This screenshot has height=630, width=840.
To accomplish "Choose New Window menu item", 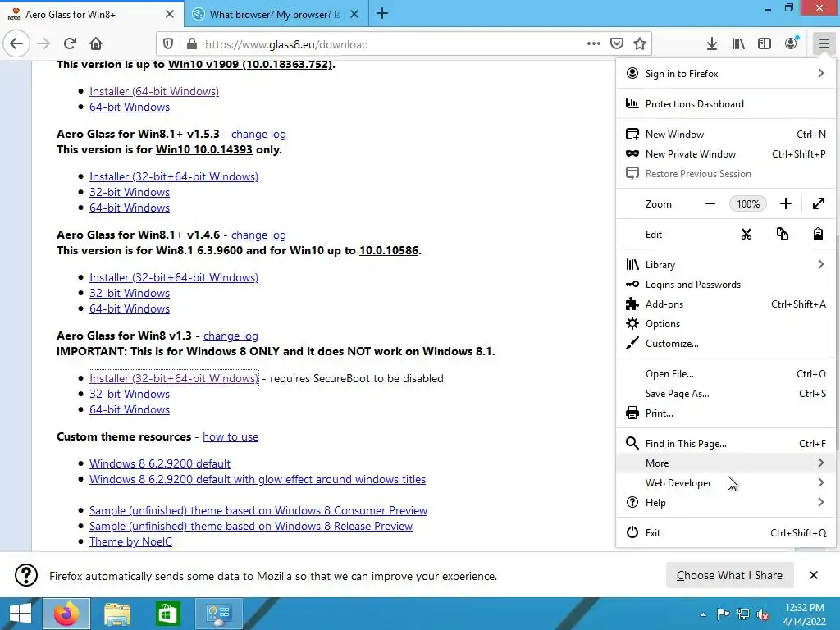I will pyautogui.click(x=726, y=134).
